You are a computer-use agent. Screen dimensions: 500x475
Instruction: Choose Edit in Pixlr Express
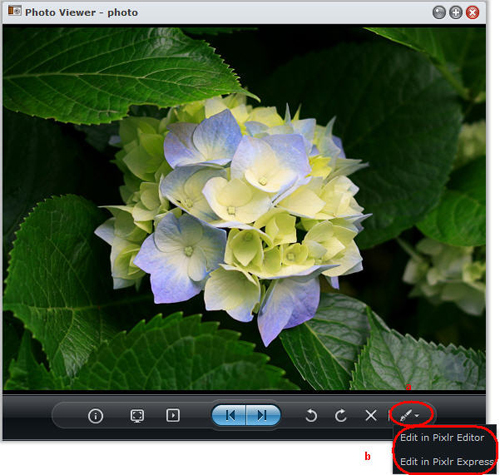pos(447,461)
